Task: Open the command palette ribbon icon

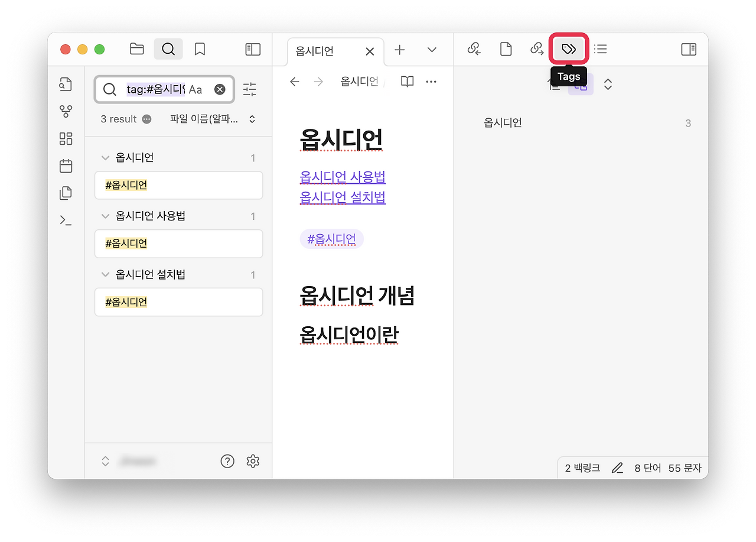Action: (x=66, y=220)
